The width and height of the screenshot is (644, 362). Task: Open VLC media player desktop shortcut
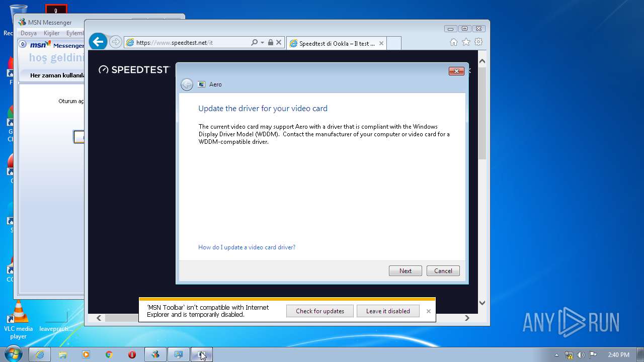coord(19,320)
